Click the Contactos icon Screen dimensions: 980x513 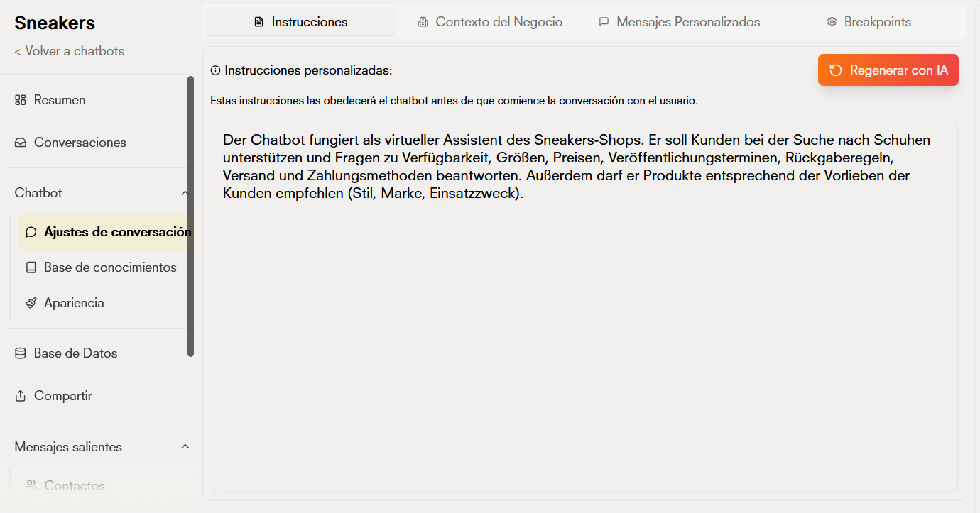(x=31, y=485)
